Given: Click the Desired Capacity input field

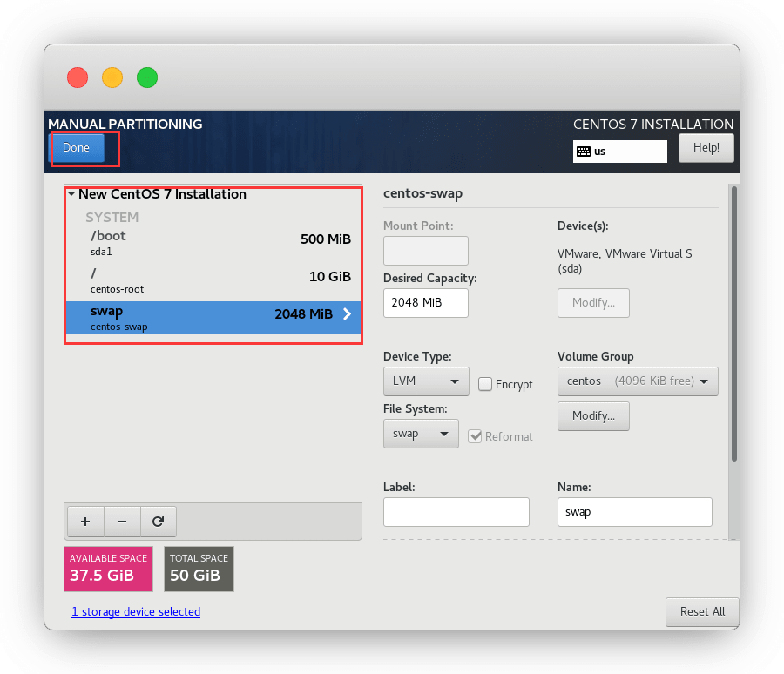Looking at the screenshot, I should [x=425, y=303].
